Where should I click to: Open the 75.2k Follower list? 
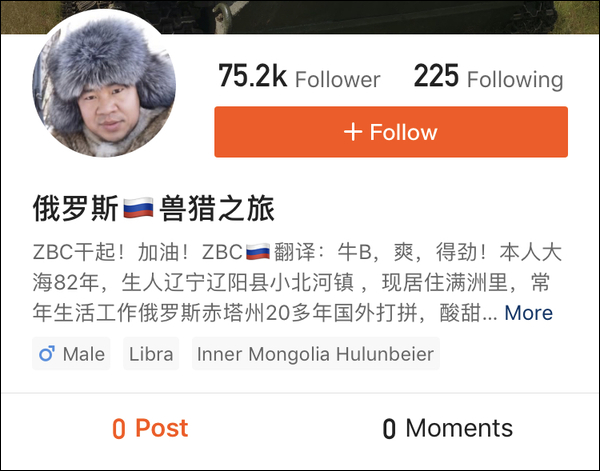tap(299, 77)
